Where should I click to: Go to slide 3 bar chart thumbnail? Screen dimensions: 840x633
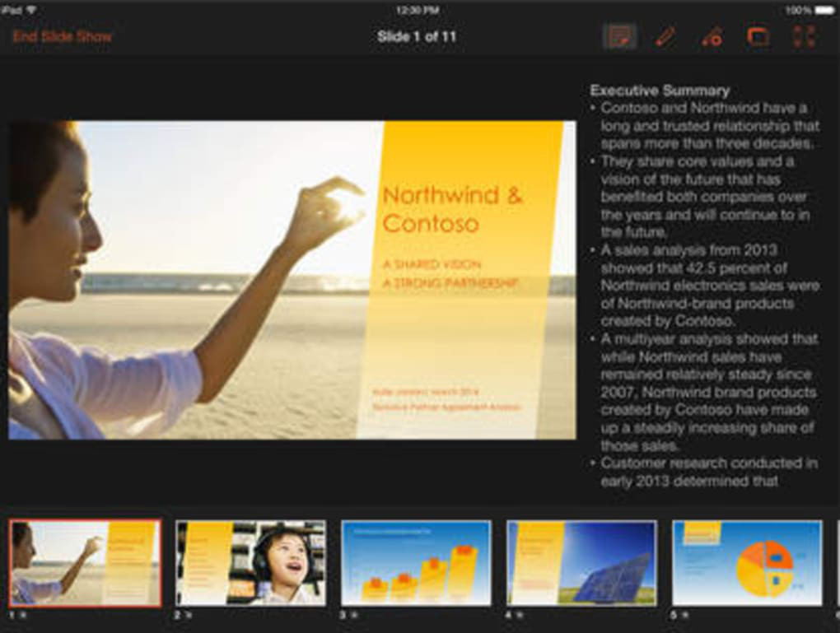tap(416, 563)
